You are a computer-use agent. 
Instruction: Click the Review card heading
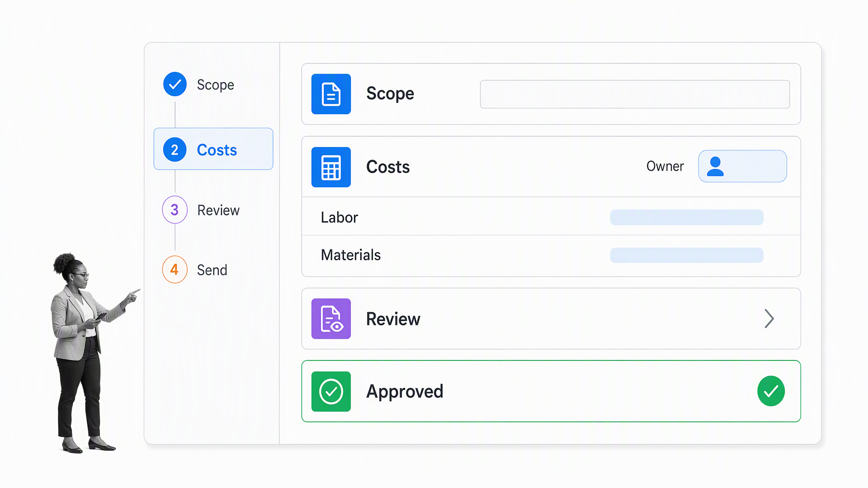pos(393,319)
